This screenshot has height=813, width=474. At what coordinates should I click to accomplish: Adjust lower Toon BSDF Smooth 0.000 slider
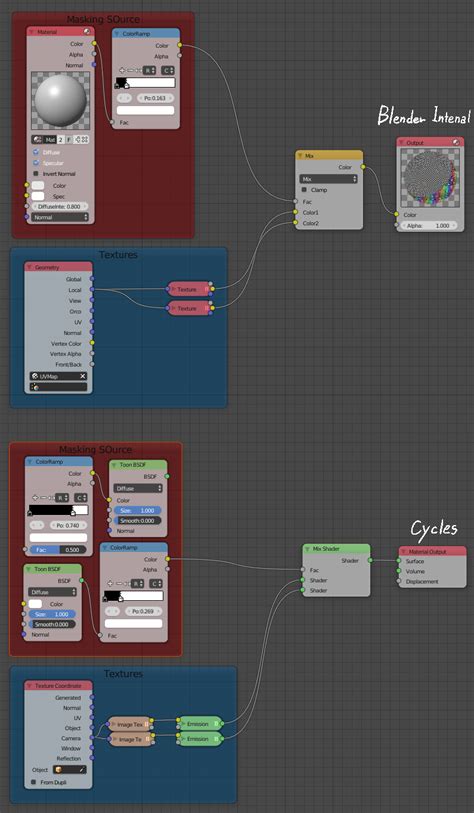click(52, 624)
